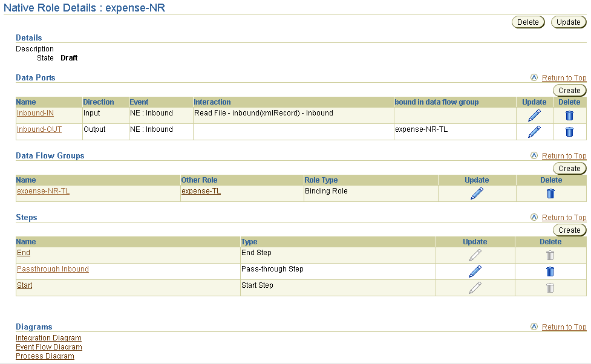Edit the expense-NR-TL data flow group
Image resolution: width=591 pixels, height=364 pixels.
click(x=477, y=193)
